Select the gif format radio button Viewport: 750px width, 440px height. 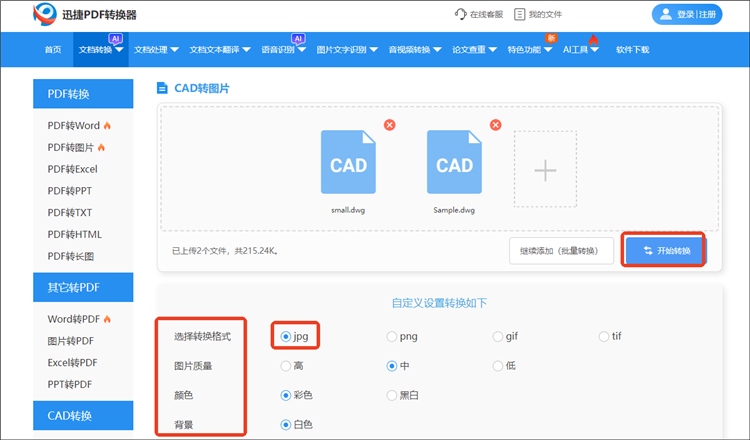tap(498, 337)
